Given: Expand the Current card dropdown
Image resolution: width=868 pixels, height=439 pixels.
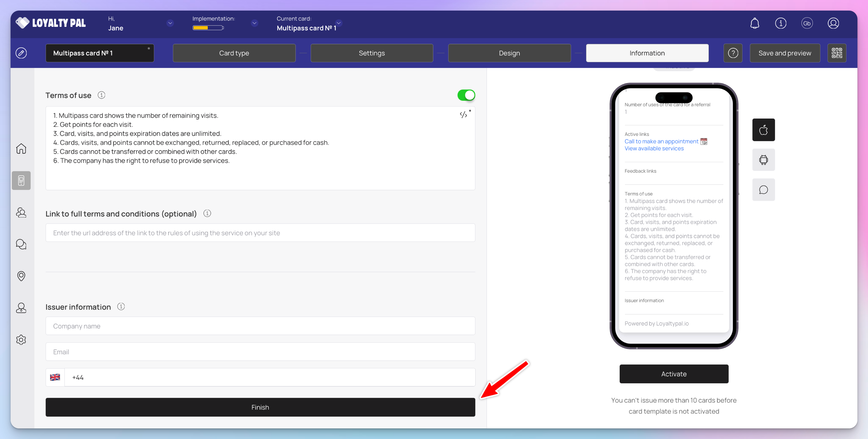Looking at the screenshot, I should tap(339, 23).
